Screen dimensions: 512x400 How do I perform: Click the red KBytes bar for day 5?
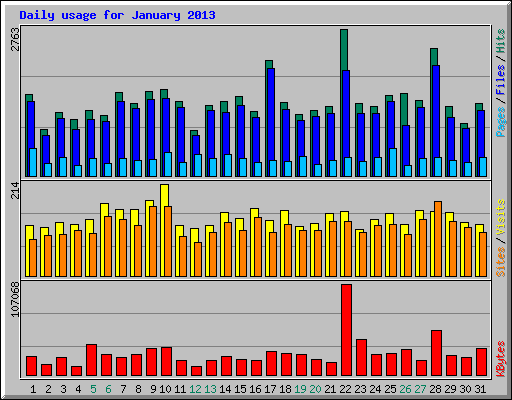91,360
